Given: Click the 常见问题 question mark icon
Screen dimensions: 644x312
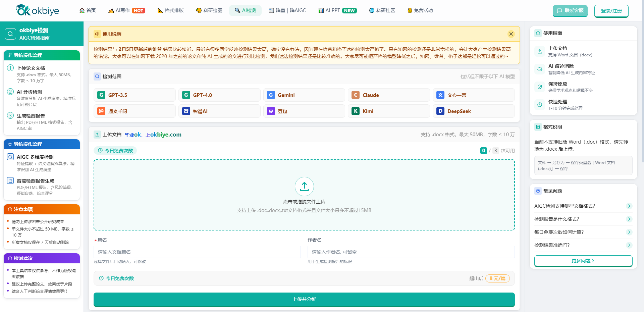Looking at the screenshot, I should tap(538, 191).
